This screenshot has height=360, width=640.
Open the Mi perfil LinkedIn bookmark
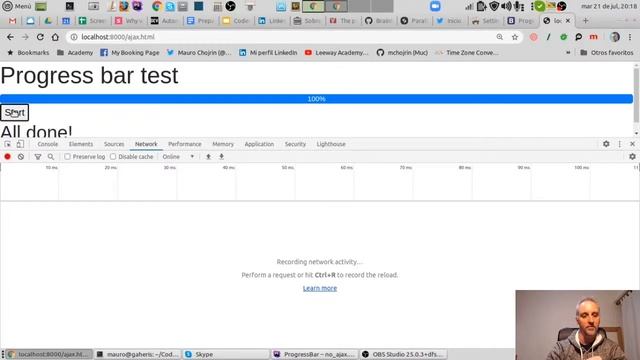(x=268, y=53)
